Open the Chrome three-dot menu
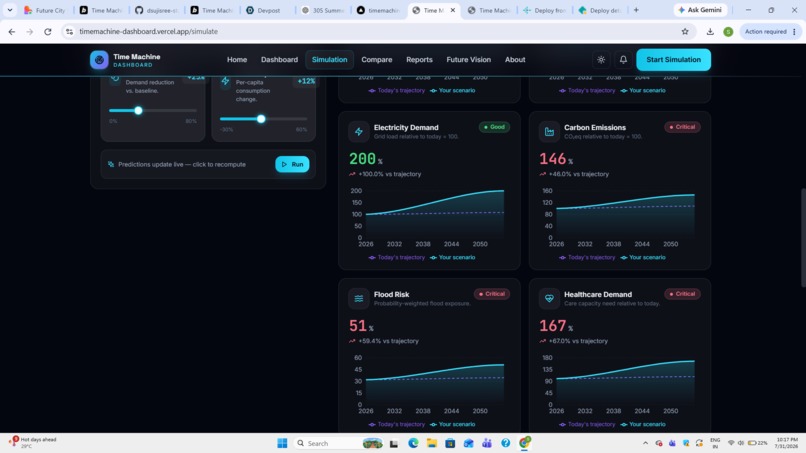The width and height of the screenshot is (806, 453). pos(795,31)
